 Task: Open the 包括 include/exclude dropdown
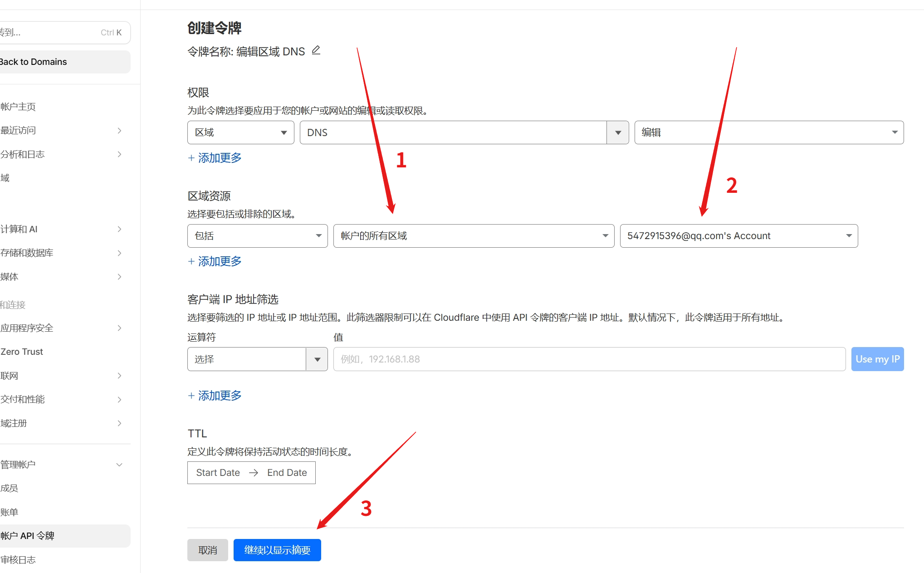(257, 236)
